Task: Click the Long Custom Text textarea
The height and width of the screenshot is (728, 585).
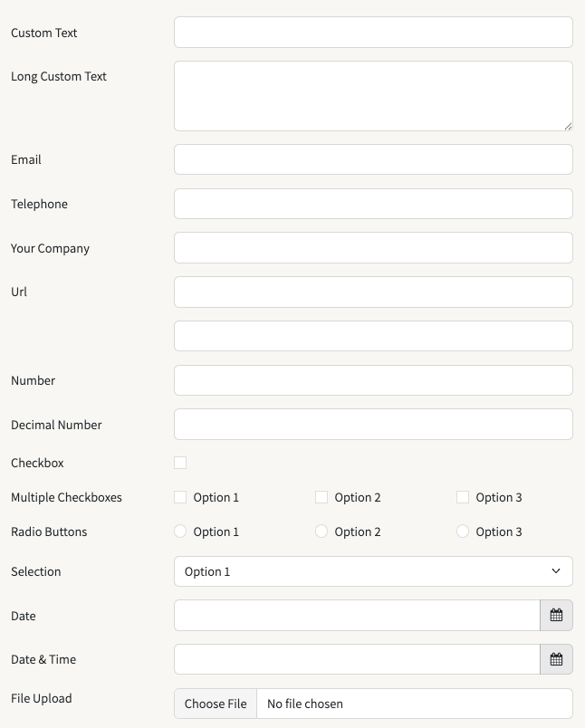Action: coord(373,94)
